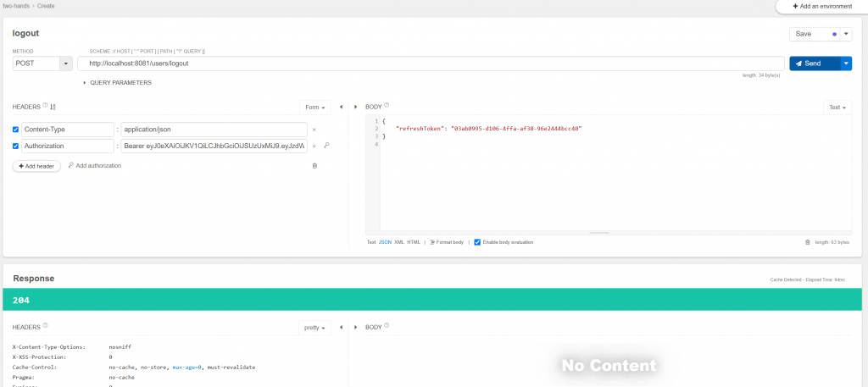Collapse request headers pane with the left arrow
868x387 pixels.
tap(341, 107)
